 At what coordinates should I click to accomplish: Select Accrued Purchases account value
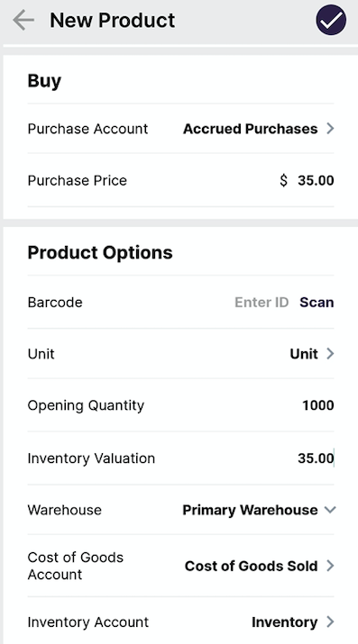tap(251, 129)
